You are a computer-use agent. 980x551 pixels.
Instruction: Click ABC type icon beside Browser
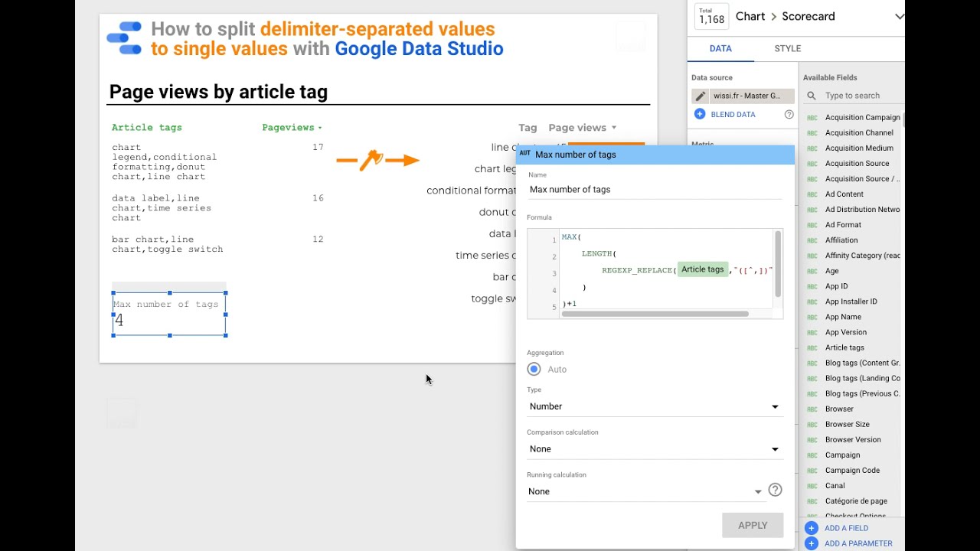pos(812,409)
